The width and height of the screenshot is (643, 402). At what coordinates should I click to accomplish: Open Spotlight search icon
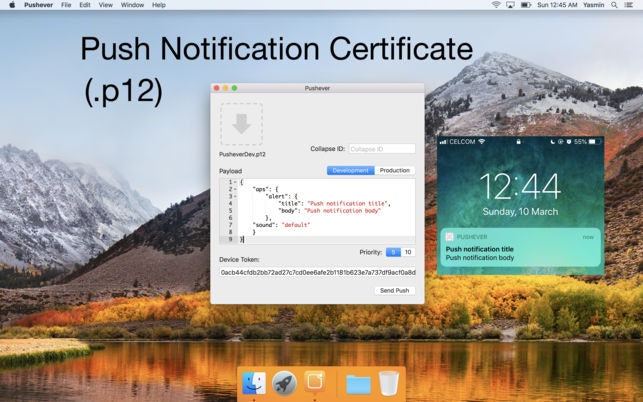(x=614, y=5)
